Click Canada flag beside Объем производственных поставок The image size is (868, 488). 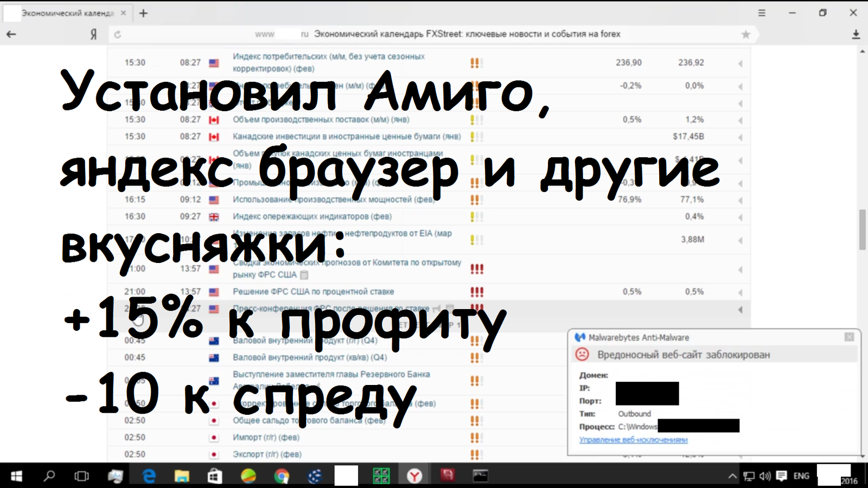click(x=214, y=120)
